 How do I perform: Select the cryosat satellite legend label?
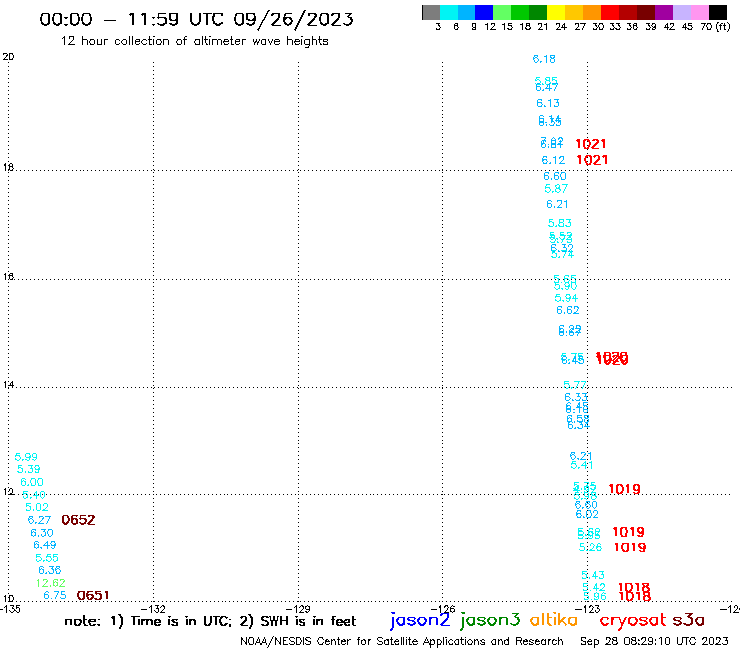633,621
